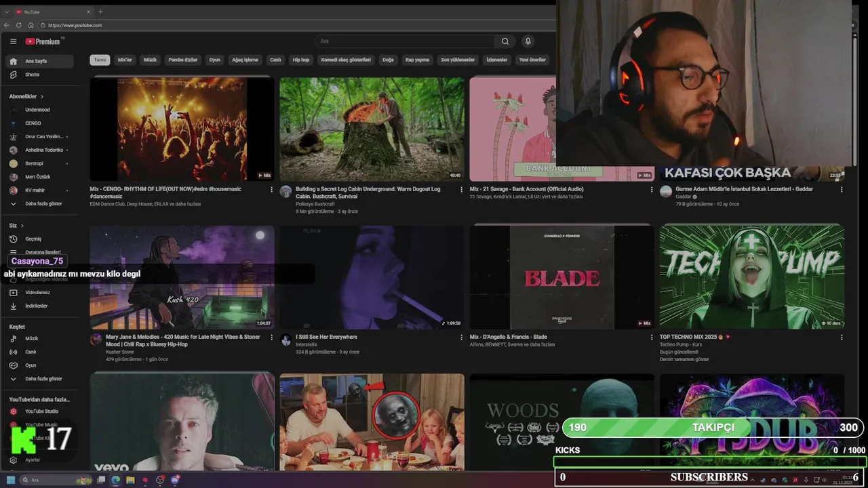Open File Explorer from taskbar
The width and height of the screenshot is (868, 488).
(x=130, y=480)
